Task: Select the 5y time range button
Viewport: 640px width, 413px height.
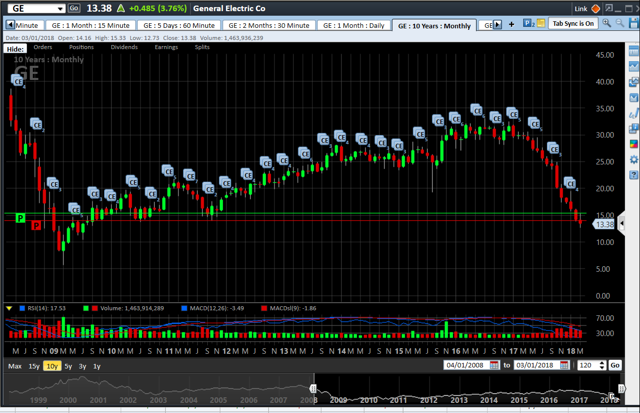Action: tap(67, 367)
